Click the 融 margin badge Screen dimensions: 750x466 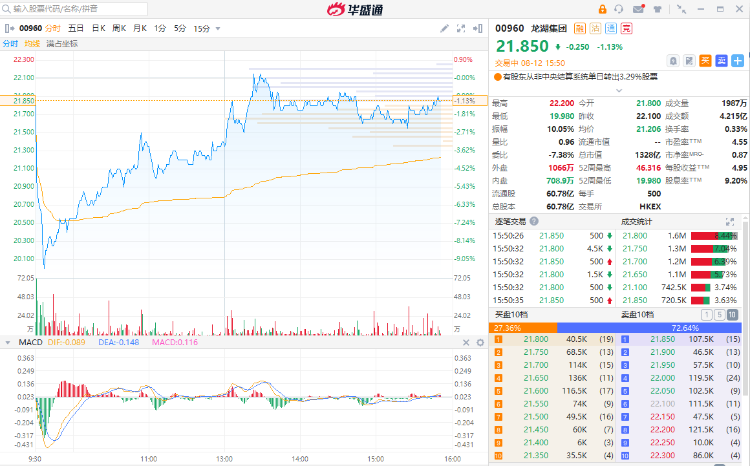pyautogui.click(x=579, y=28)
